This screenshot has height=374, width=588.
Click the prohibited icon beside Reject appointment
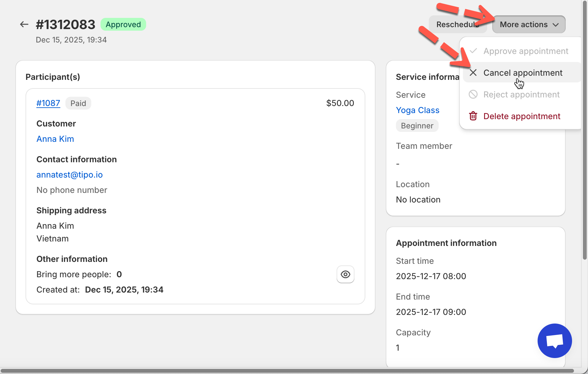pos(473,95)
